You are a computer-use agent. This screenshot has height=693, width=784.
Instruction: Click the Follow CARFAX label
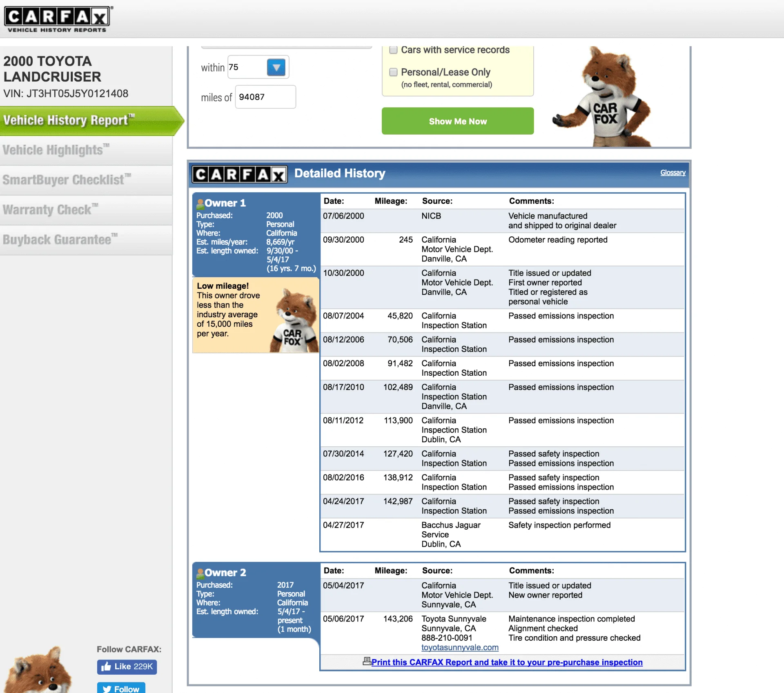pyautogui.click(x=129, y=650)
